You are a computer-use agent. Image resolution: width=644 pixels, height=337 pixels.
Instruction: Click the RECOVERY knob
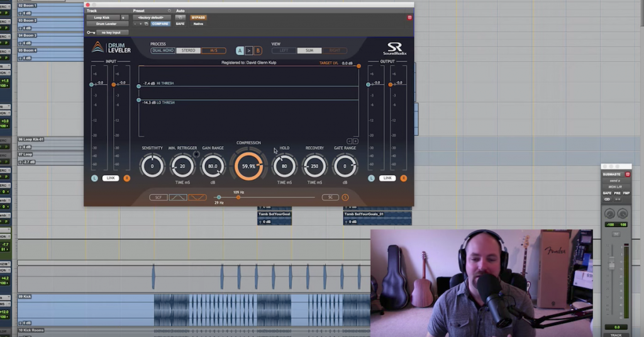(x=314, y=166)
